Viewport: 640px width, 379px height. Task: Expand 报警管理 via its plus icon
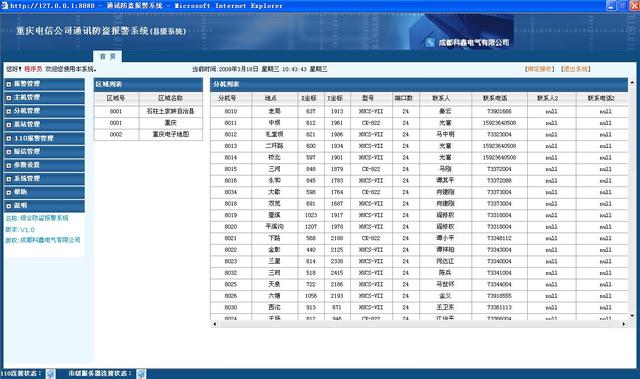(x=9, y=84)
